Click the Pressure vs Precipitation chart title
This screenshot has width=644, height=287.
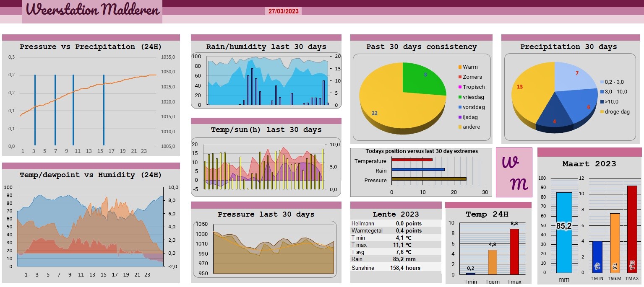(91, 47)
